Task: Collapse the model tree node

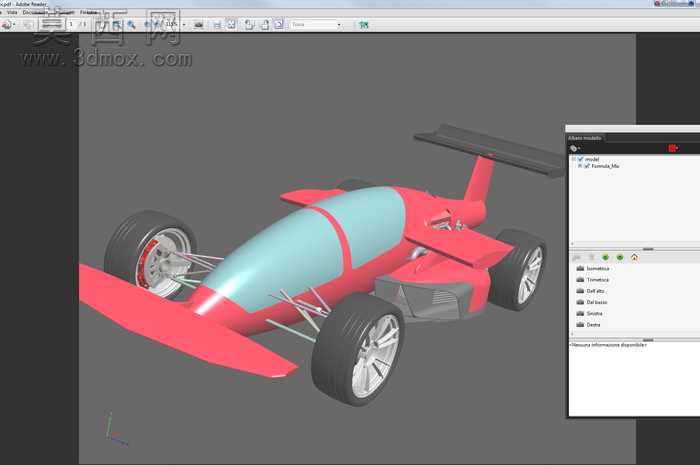Action: [574, 159]
